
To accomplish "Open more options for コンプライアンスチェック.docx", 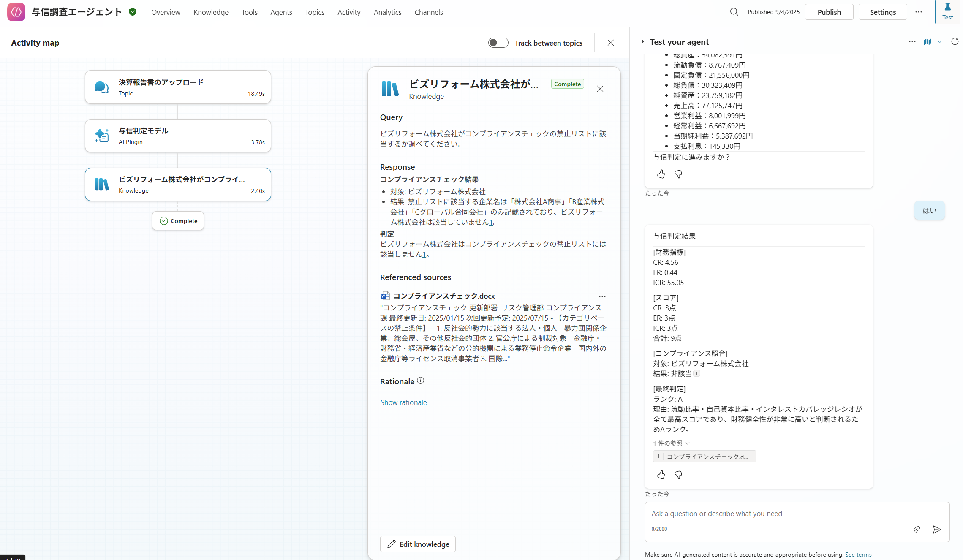I will [602, 296].
